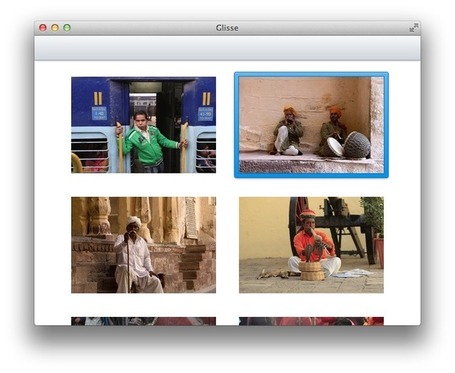455x373 pixels.
Task: Select the snake charmer photo
Action: point(311,245)
